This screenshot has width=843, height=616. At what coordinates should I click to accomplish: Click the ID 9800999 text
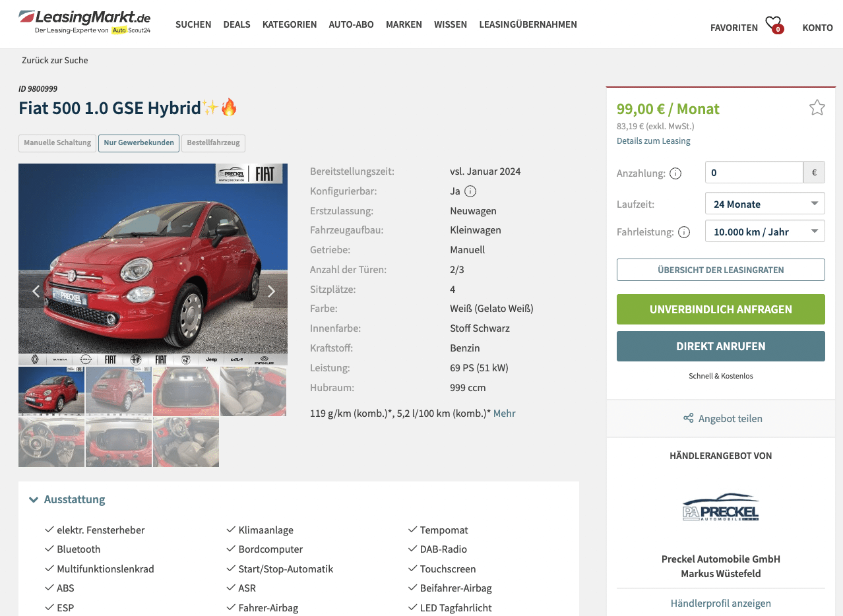pyautogui.click(x=38, y=88)
